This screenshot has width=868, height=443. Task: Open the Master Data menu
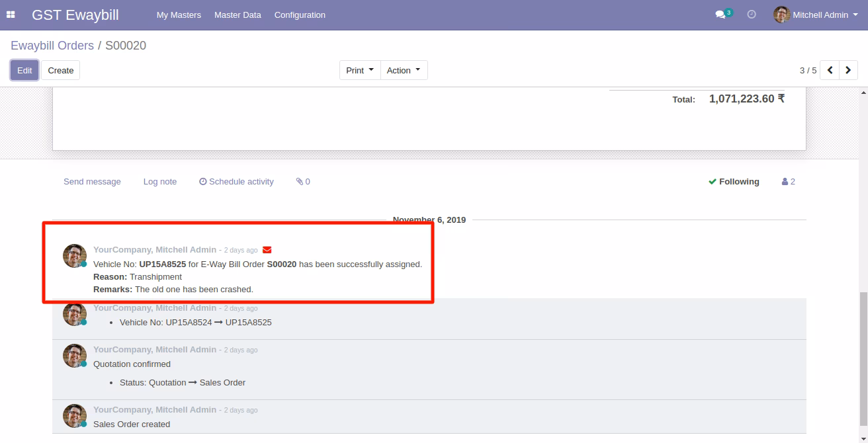pos(238,15)
